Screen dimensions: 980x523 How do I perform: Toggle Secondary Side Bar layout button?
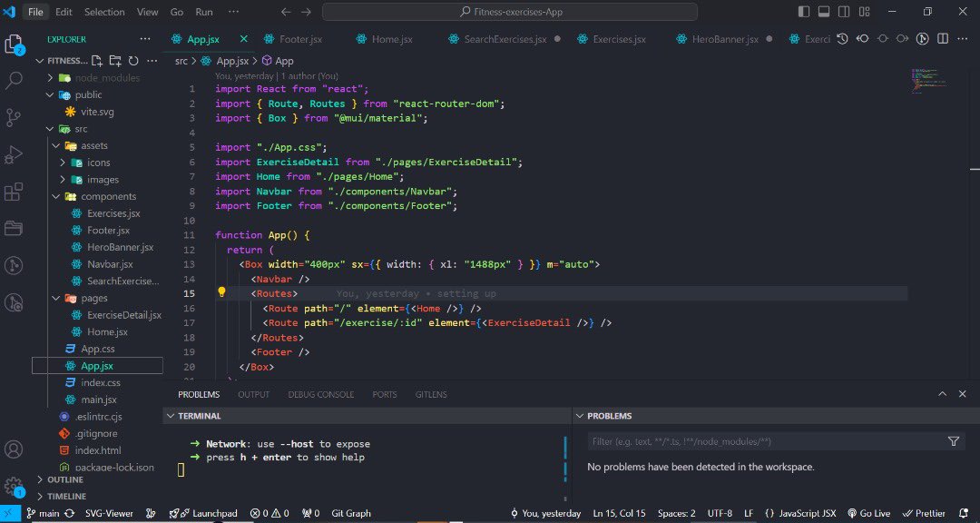844,12
